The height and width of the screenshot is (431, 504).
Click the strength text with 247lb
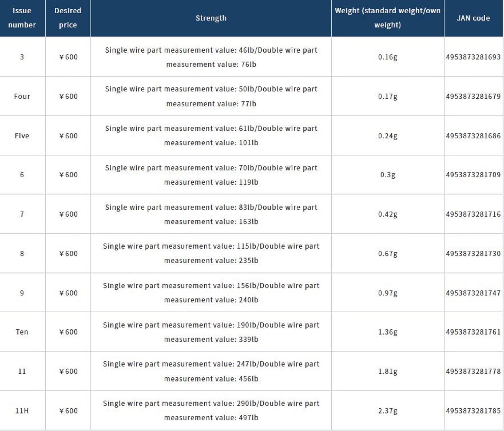click(211, 371)
